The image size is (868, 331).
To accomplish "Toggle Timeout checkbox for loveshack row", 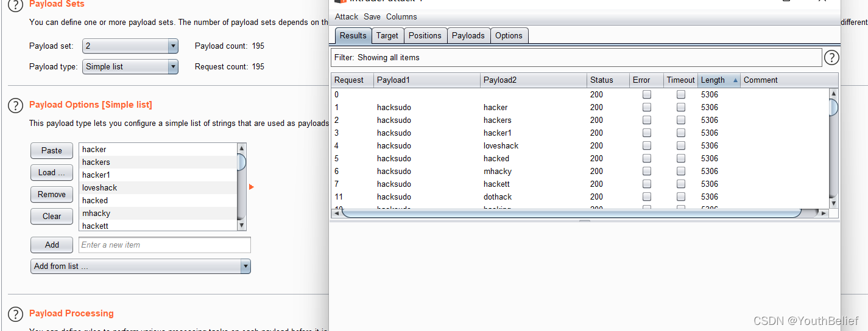I will pos(680,145).
